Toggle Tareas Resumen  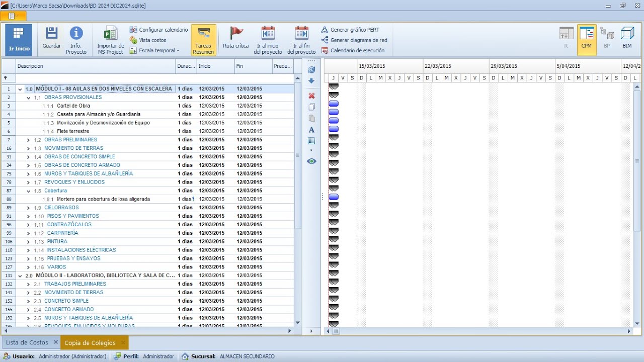click(x=203, y=40)
